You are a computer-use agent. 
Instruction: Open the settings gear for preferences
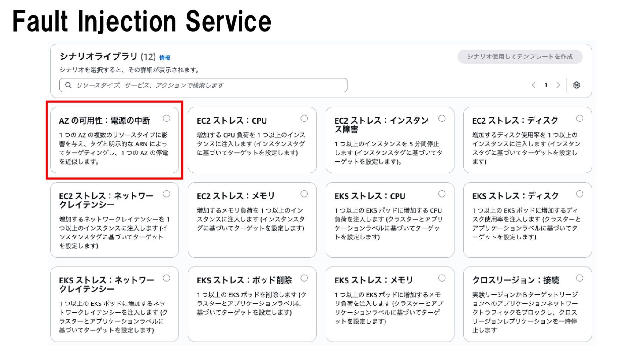(x=576, y=85)
